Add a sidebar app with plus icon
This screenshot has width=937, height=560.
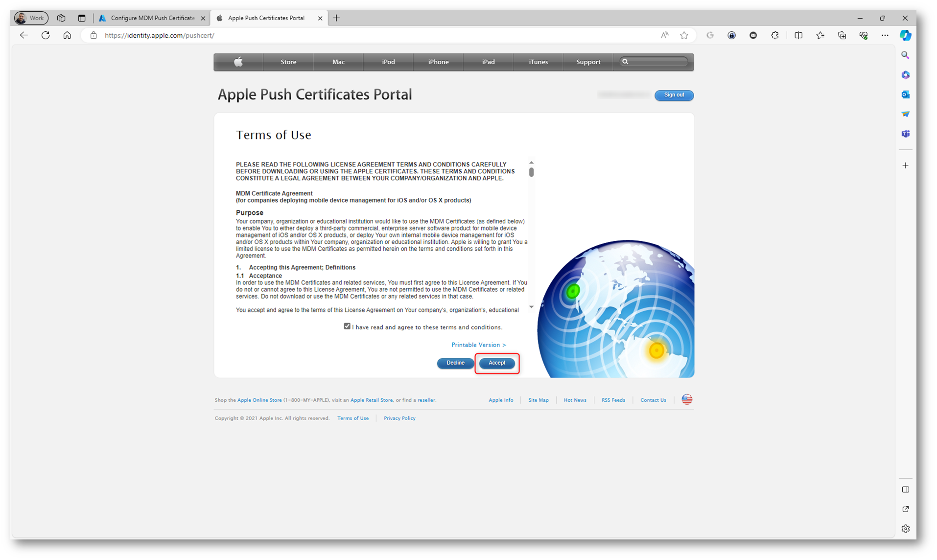905,165
